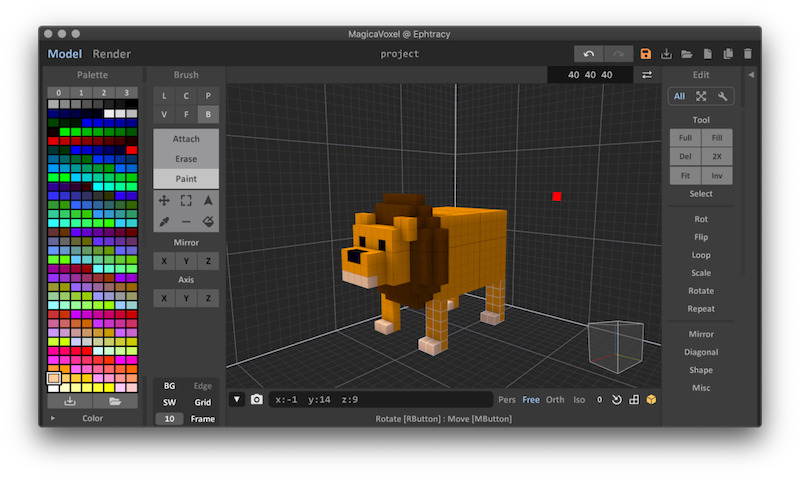800x478 pixels.
Task: Click the undo arrow icon
Action: 589,54
